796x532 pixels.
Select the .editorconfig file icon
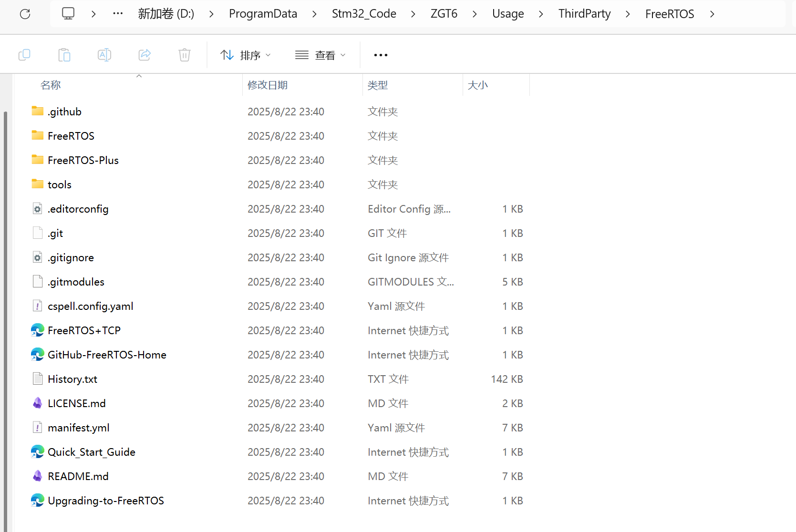pos(38,208)
